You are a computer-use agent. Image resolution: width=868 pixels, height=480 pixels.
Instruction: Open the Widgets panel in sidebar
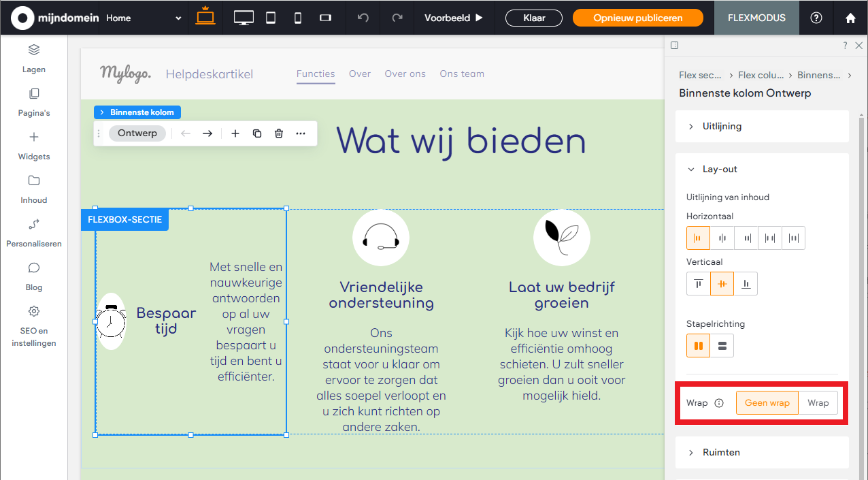click(x=33, y=146)
